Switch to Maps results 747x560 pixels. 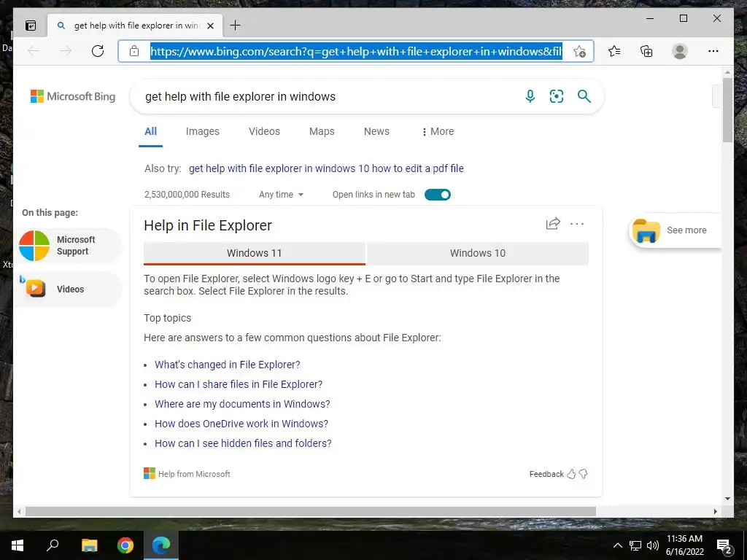click(322, 131)
